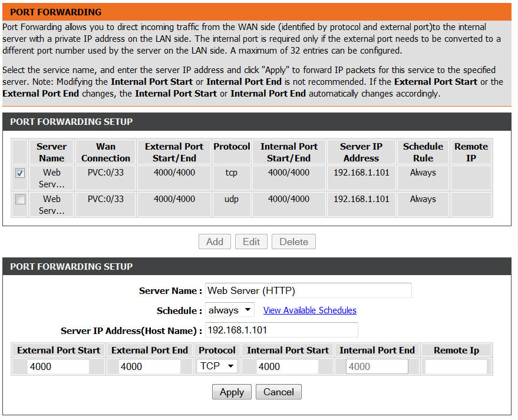Cancel the port forwarding changes
The image size is (518, 420).
pyautogui.click(x=278, y=392)
